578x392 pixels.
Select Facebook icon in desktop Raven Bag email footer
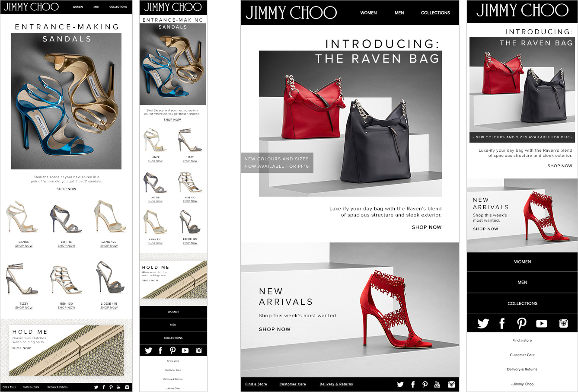click(x=413, y=384)
